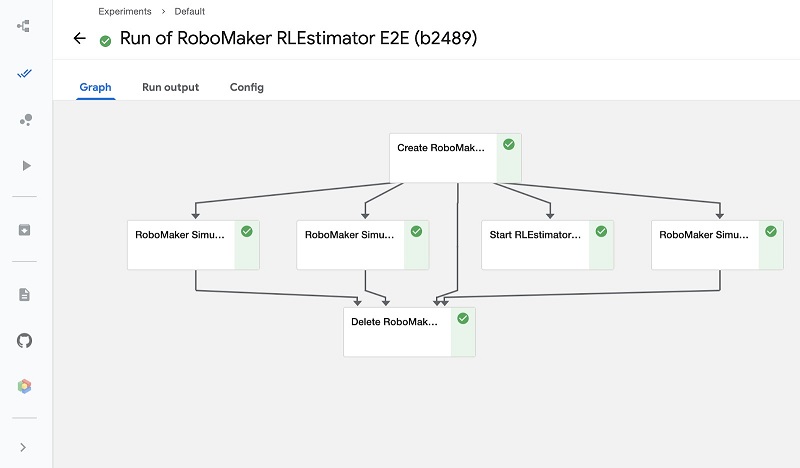Click green run status icon beside title
Viewport: 800px width, 468px height.
pos(106,41)
